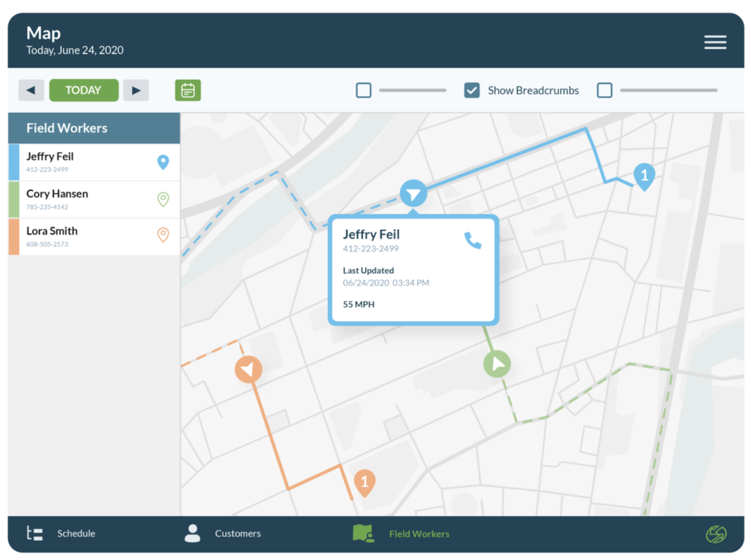Select the calendar date picker icon

point(188,89)
